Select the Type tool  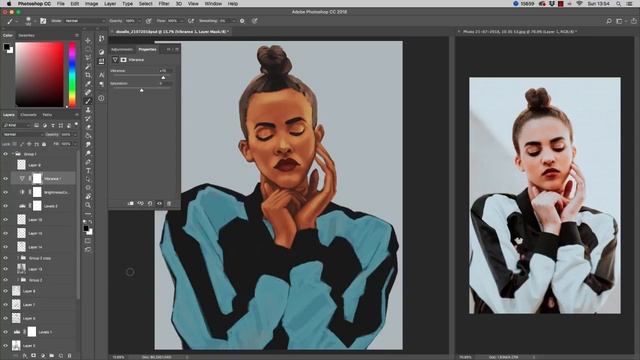point(88,171)
